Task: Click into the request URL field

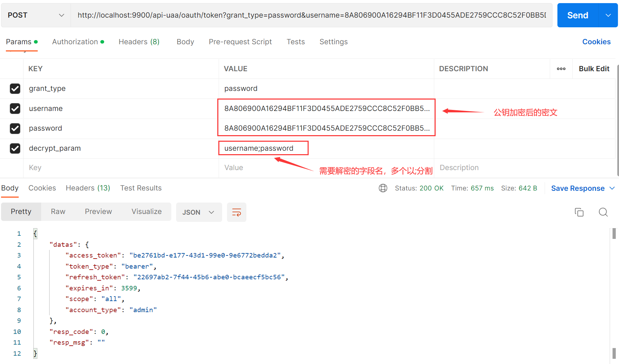Action: 311,15
